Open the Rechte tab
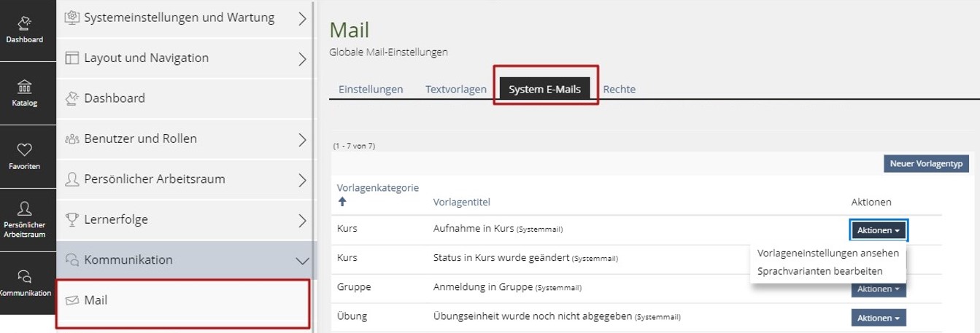This screenshot has width=980, height=333. (619, 90)
